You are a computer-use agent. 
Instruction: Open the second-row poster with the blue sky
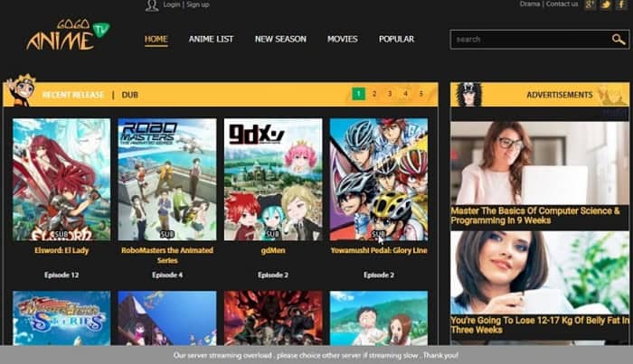pos(167,318)
